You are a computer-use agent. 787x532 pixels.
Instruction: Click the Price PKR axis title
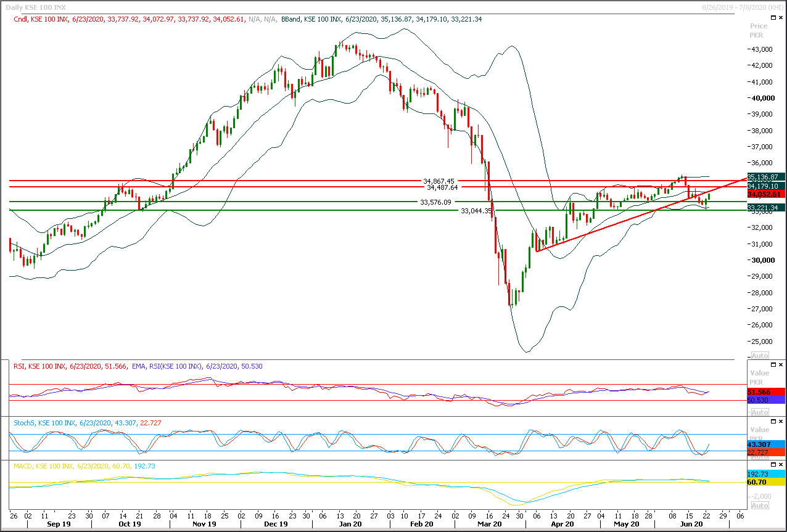coord(759,31)
